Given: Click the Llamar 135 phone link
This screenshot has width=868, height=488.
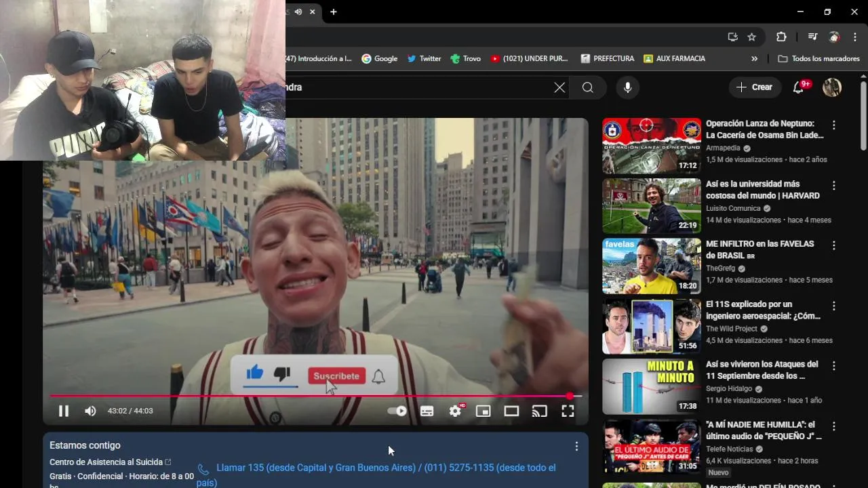Looking at the screenshot, I should (376, 475).
